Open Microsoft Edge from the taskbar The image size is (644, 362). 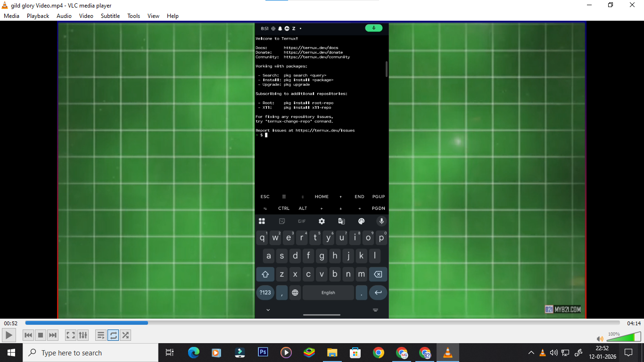tap(193, 353)
